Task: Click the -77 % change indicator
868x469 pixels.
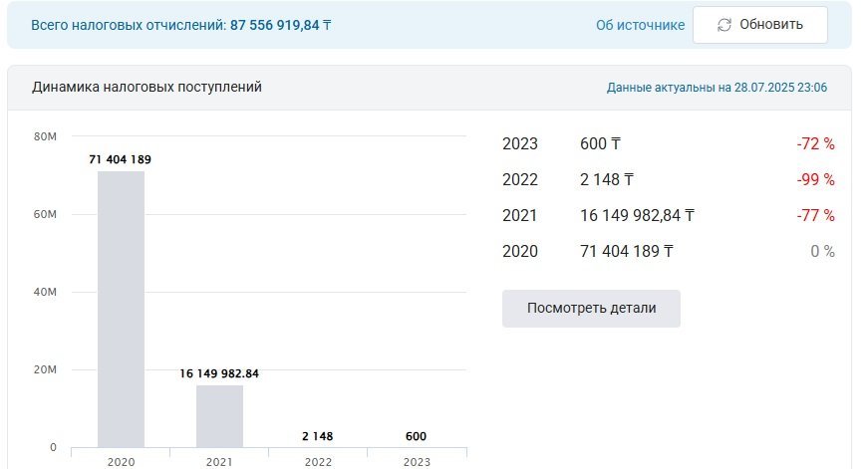Action: pos(815,216)
